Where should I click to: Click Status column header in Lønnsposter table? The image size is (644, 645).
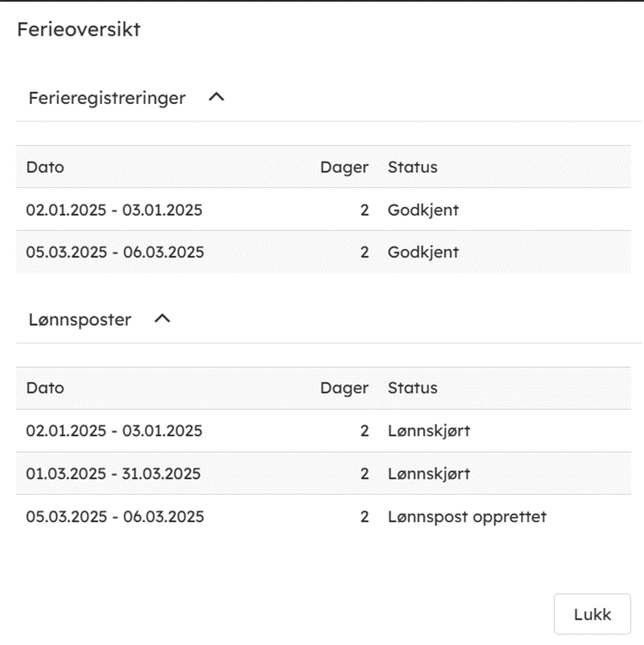click(412, 388)
